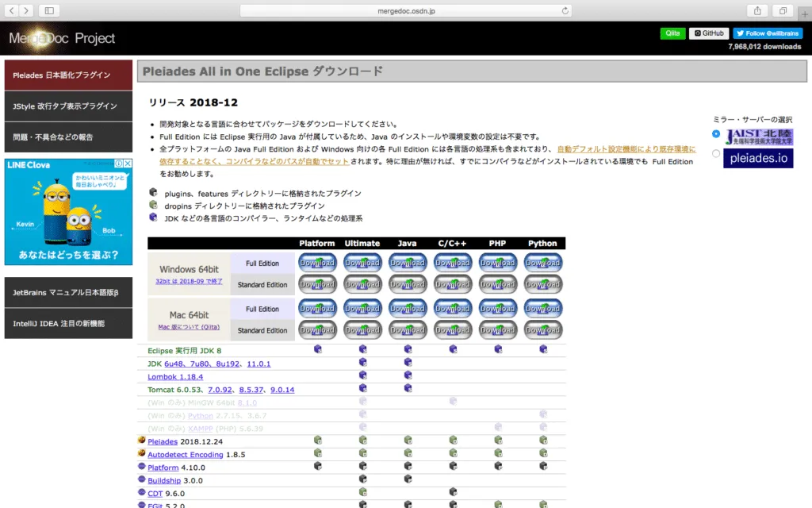Download Mac Full Edition Platform
Viewport: 812px width, 508px height.
pos(317,309)
